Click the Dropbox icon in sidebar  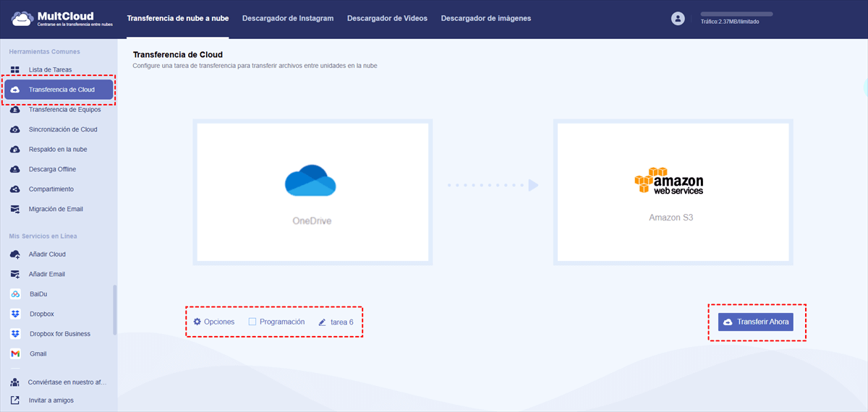(14, 314)
